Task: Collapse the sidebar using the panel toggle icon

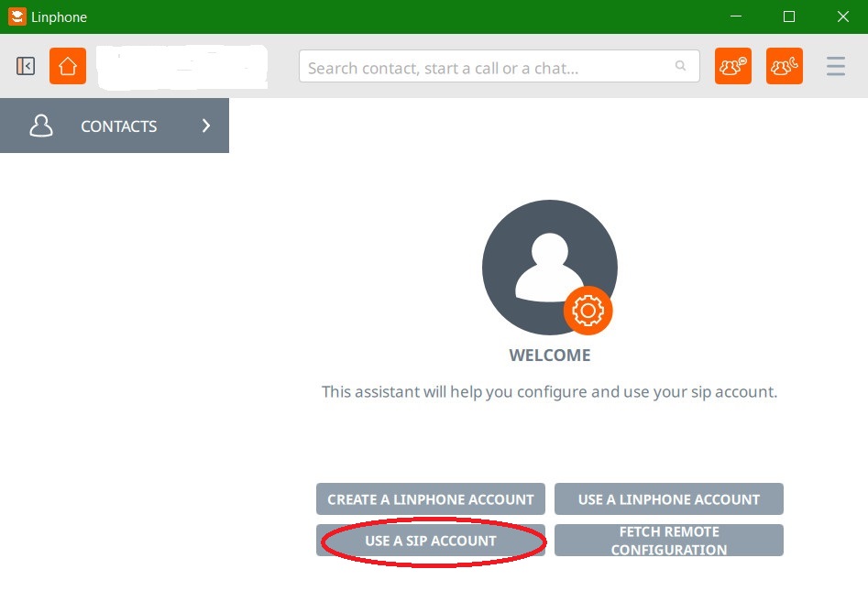Action: click(26, 66)
